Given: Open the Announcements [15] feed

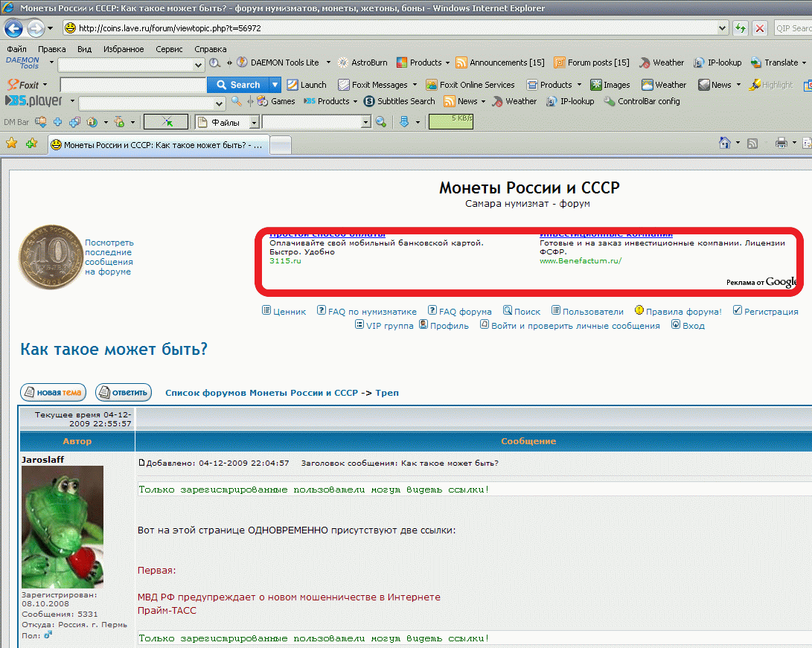Looking at the screenshot, I should 500,62.
